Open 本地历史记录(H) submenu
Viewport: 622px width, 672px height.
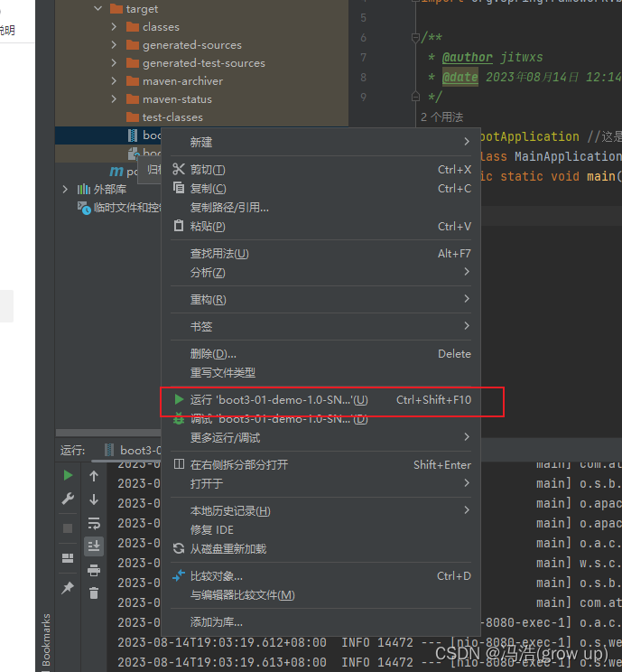(320, 510)
